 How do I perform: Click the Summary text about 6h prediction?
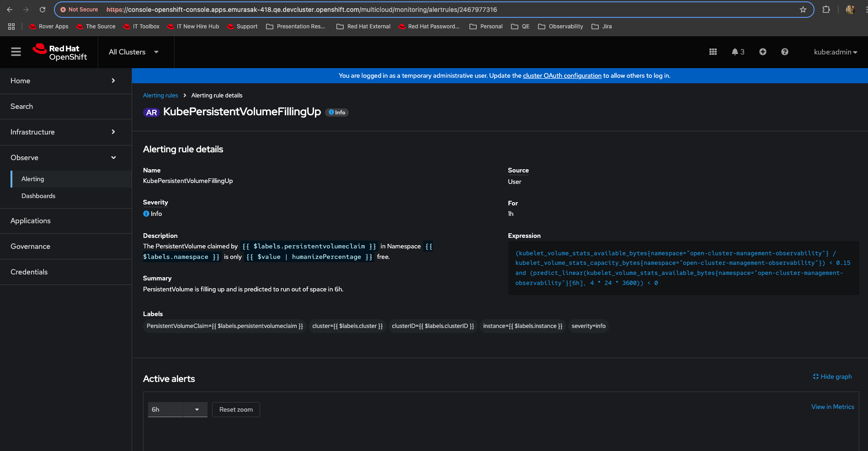click(x=243, y=290)
